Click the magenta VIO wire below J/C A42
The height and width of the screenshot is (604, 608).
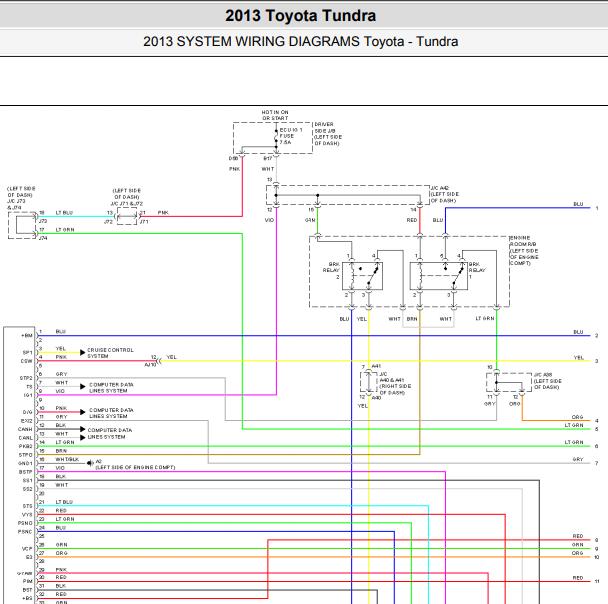click(276, 302)
